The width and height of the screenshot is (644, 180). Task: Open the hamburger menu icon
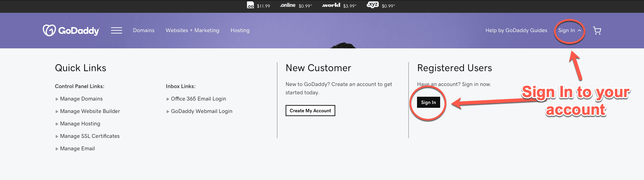pos(116,30)
